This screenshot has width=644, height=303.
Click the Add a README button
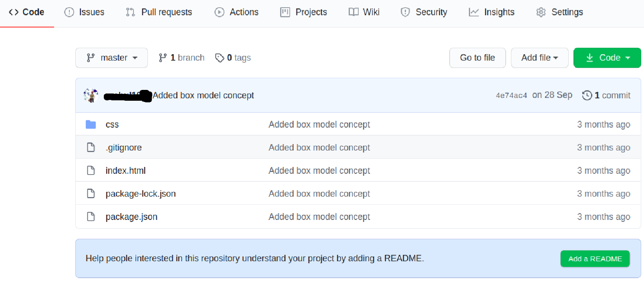595,259
